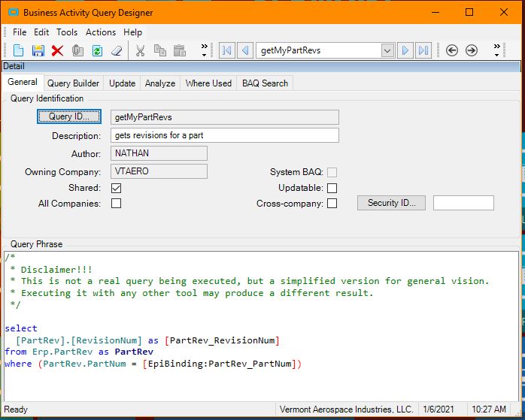Open the Help menu

click(132, 32)
